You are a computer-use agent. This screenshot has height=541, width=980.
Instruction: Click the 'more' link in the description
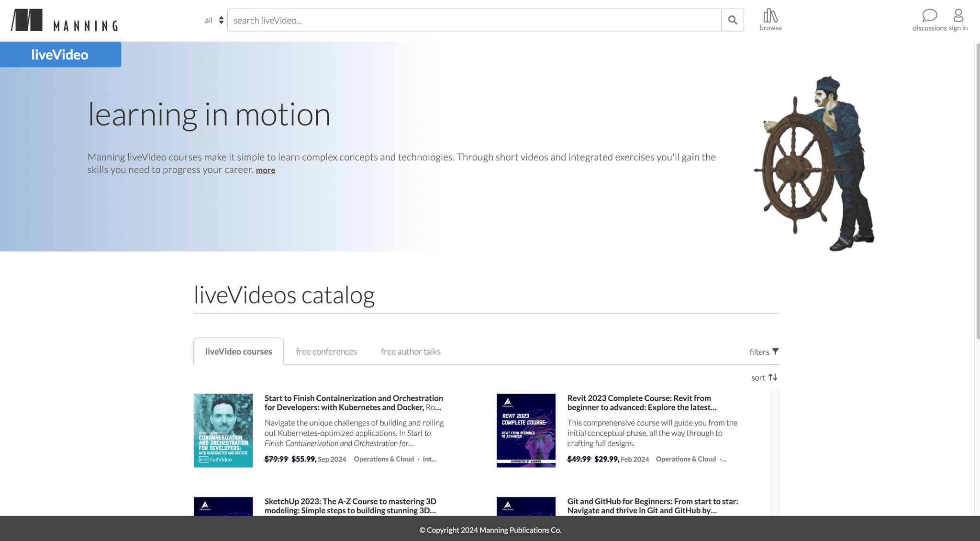266,170
